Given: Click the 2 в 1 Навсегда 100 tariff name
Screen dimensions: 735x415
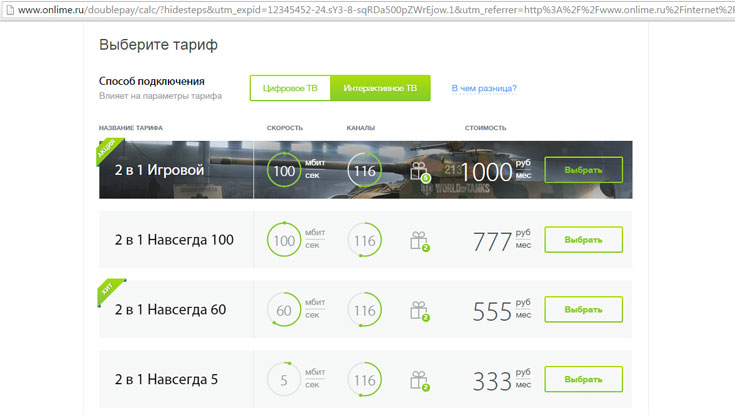Looking at the screenshot, I should click(x=173, y=240).
